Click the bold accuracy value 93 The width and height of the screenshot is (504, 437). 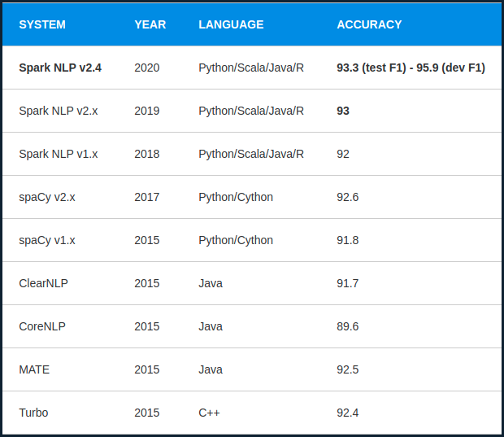(343, 111)
